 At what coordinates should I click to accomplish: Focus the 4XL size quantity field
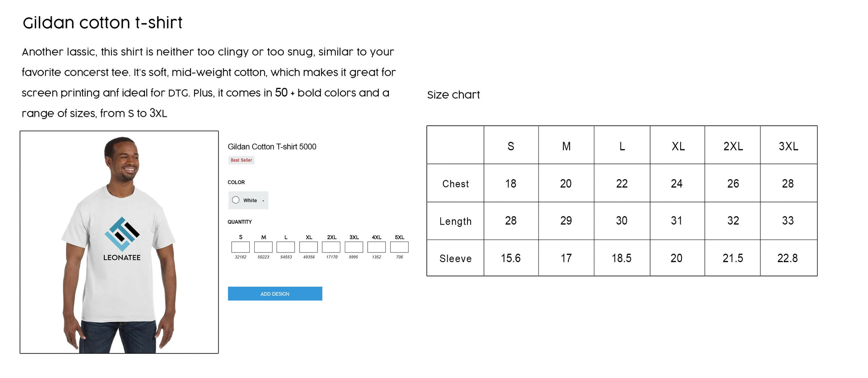376,247
